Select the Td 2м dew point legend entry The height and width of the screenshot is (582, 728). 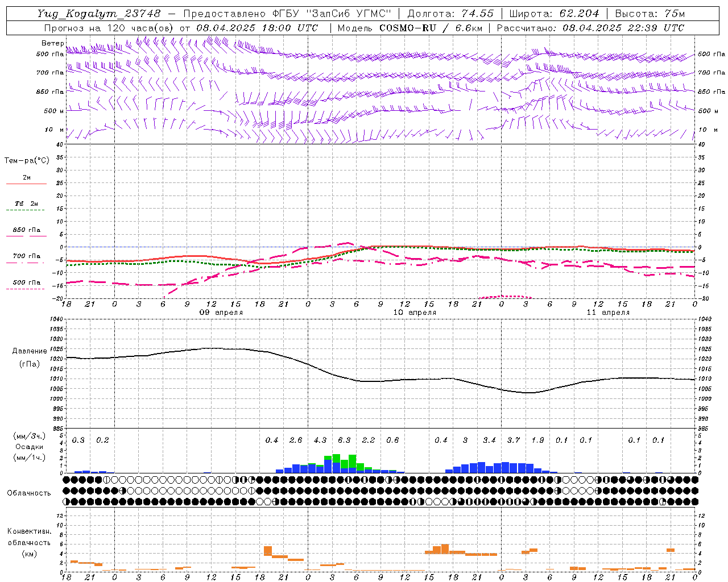click(27, 203)
